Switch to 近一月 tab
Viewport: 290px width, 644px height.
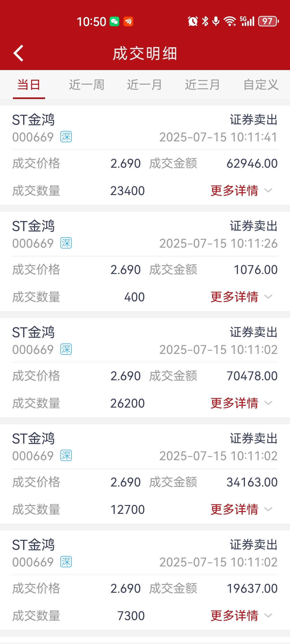[x=144, y=85]
